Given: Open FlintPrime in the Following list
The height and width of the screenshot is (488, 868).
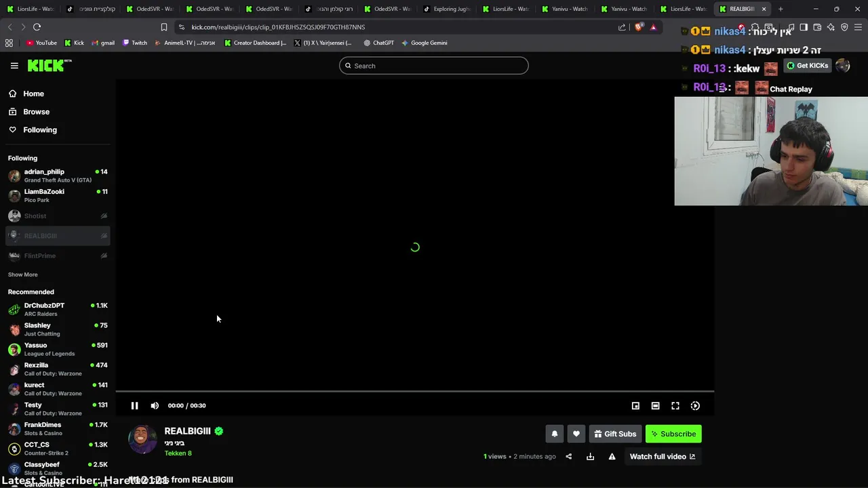Looking at the screenshot, I should pyautogui.click(x=58, y=256).
